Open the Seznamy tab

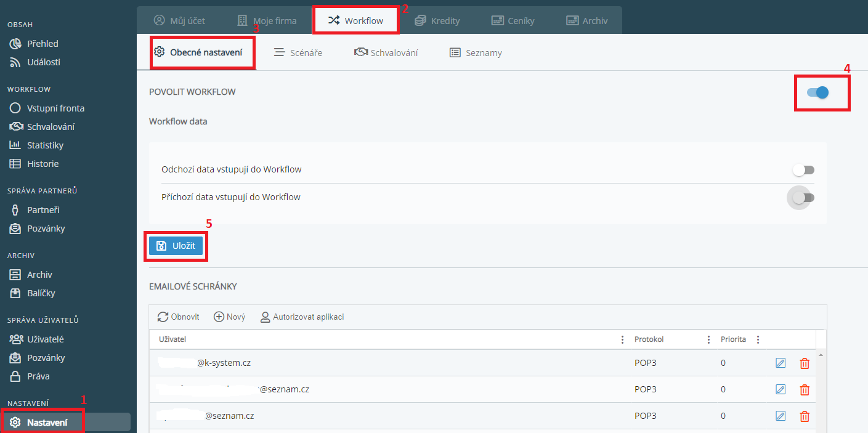click(476, 53)
